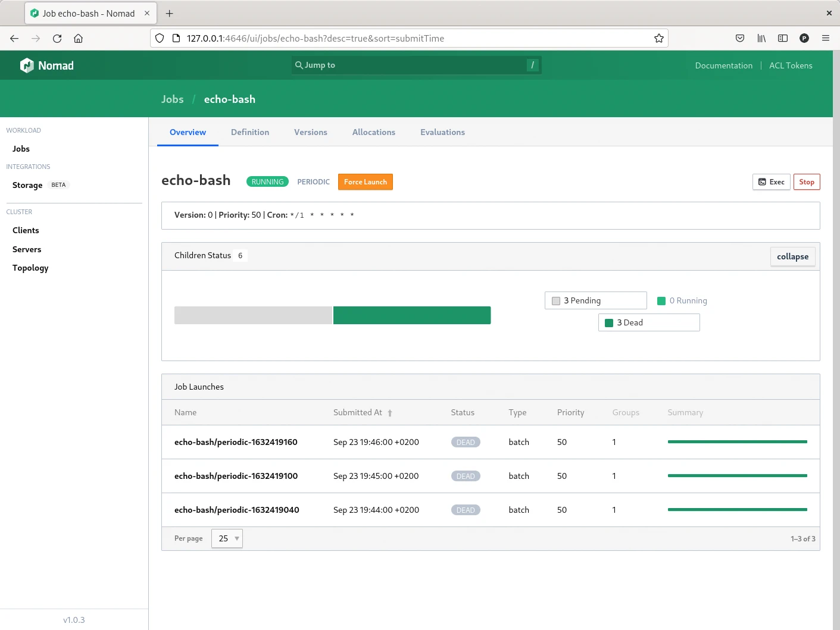Toggle the 3 Pending legend item
The width and height of the screenshot is (840, 630).
click(595, 300)
